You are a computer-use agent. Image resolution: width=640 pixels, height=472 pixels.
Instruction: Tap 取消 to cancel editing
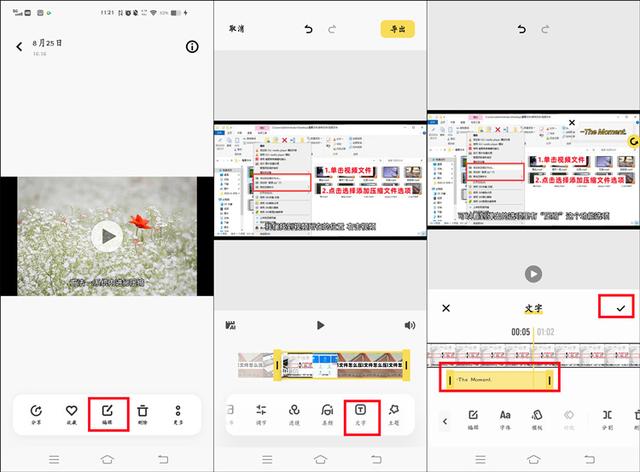pyautogui.click(x=238, y=30)
